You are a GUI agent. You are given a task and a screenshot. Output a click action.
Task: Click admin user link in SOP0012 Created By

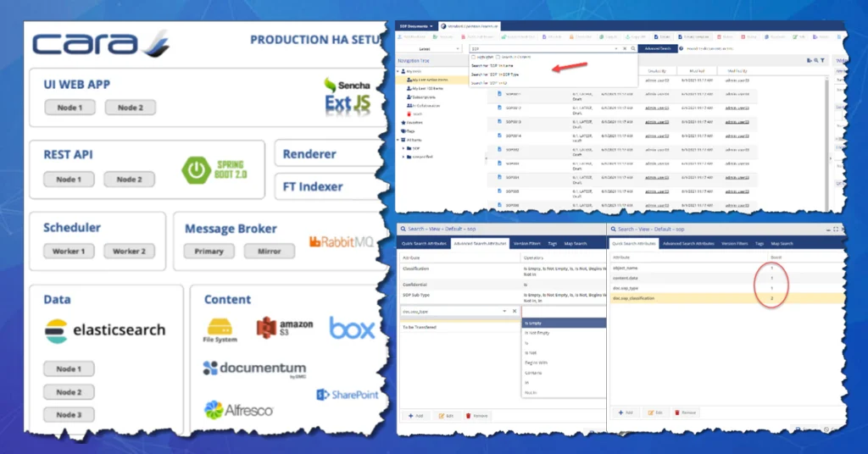657,108
